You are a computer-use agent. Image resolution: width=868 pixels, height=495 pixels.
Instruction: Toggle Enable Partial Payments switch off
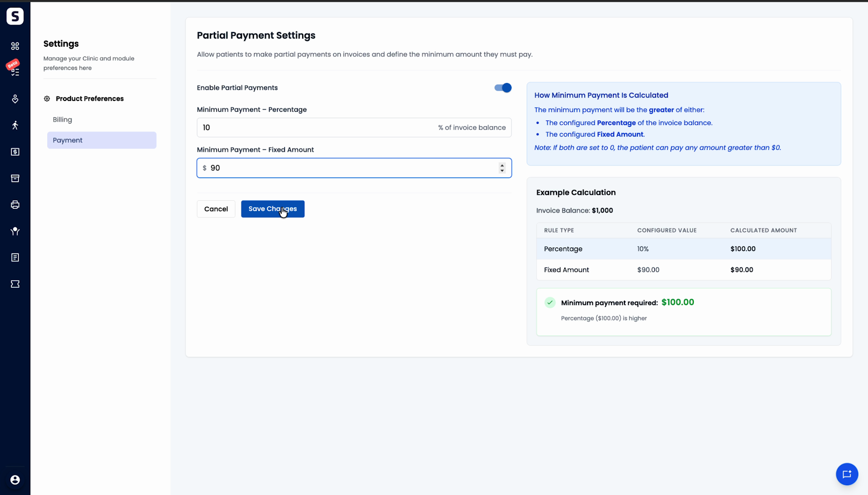coord(503,88)
